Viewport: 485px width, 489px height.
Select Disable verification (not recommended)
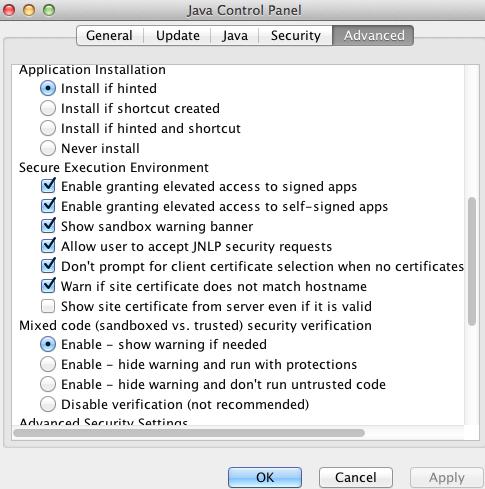click(x=48, y=404)
